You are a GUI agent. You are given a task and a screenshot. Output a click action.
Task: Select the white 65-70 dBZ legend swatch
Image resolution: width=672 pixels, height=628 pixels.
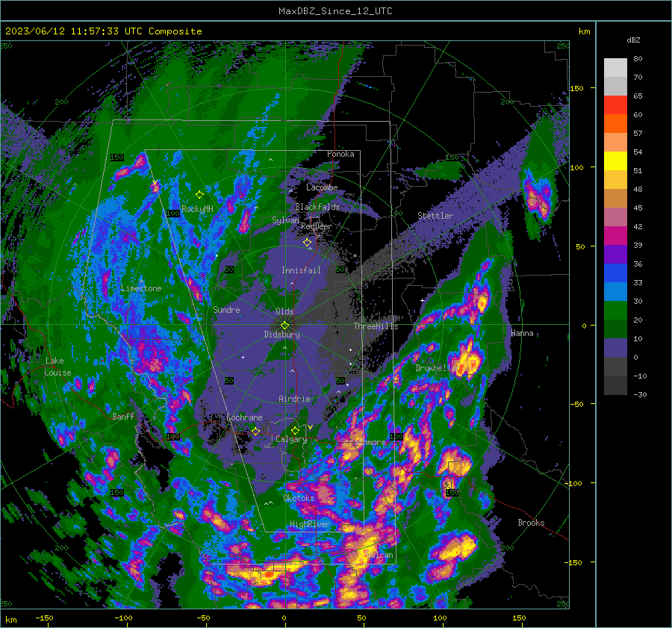coord(615,86)
